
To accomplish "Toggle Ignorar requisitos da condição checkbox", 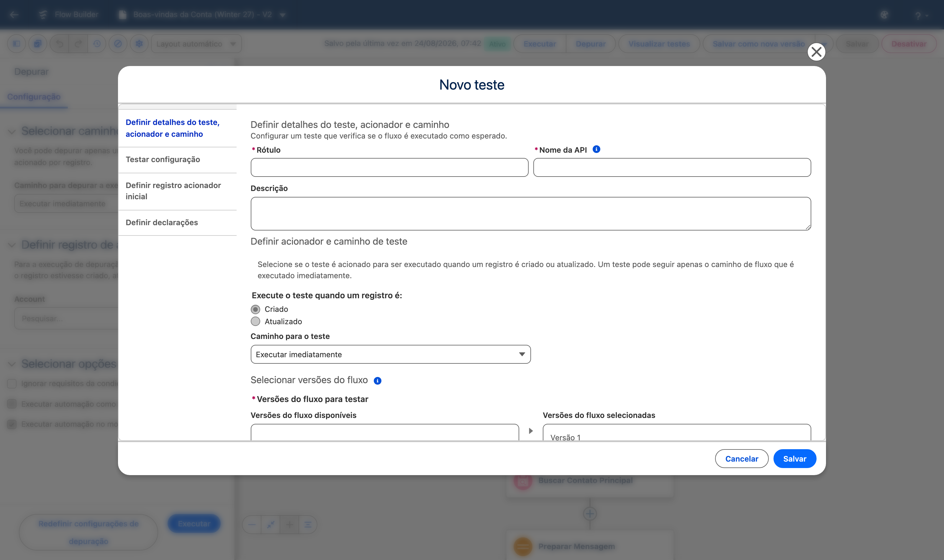I will pos(12,384).
